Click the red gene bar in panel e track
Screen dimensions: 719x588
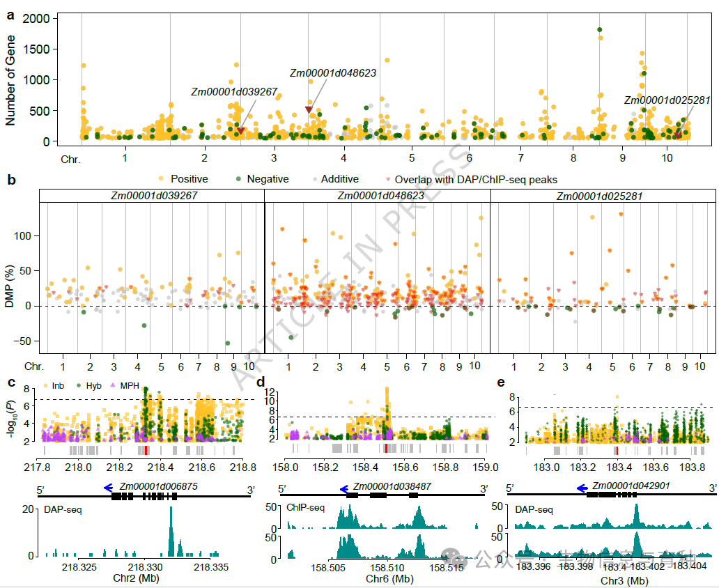(x=617, y=450)
